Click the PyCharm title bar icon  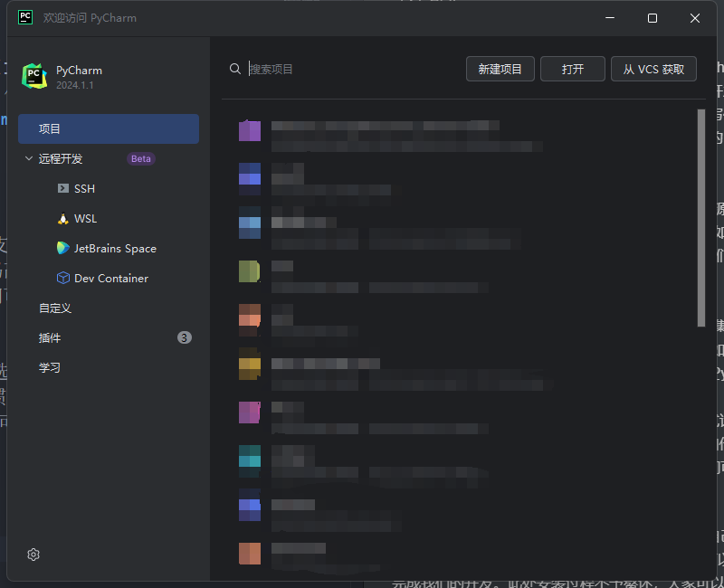(x=25, y=17)
